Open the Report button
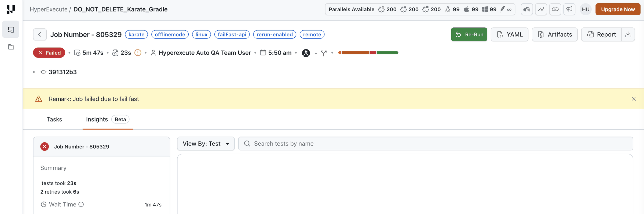 click(x=601, y=34)
